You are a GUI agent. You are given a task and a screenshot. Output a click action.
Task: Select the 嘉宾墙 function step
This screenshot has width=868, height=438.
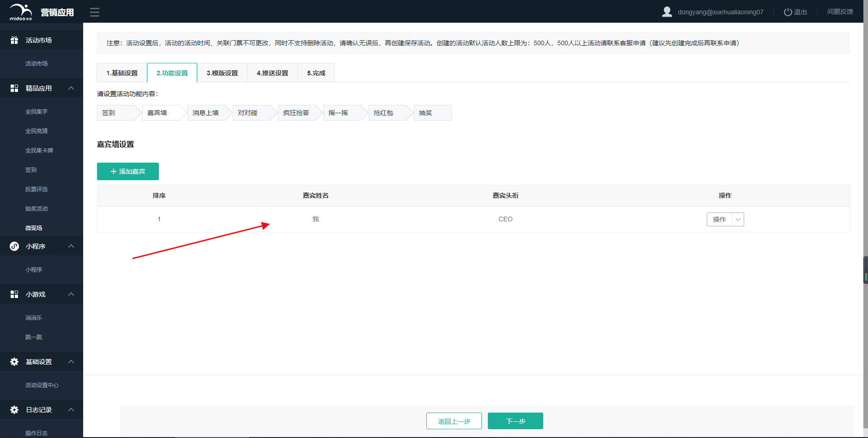click(x=164, y=113)
